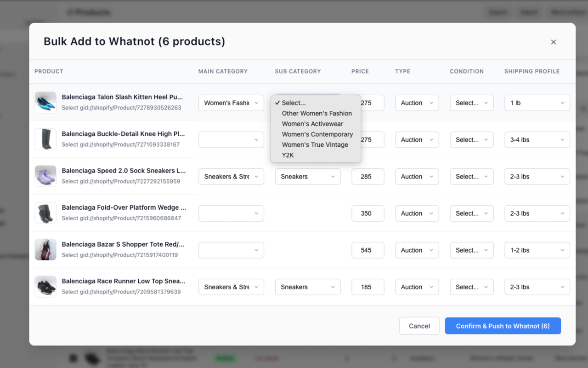The image size is (588, 368).
Task: Open shipping profile dropdown for Fold-Over Platform Wedge
Action: coord(537,213)
